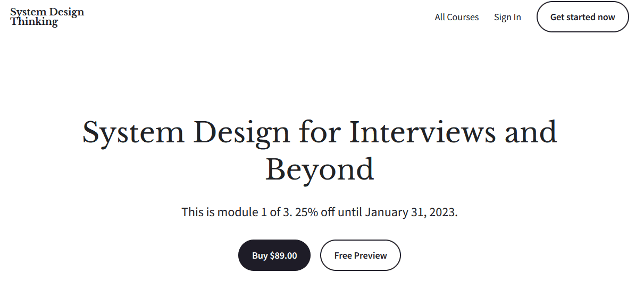644x290 pixels.
Task: Buy the course for $89.00
Action: pos(274,255)
